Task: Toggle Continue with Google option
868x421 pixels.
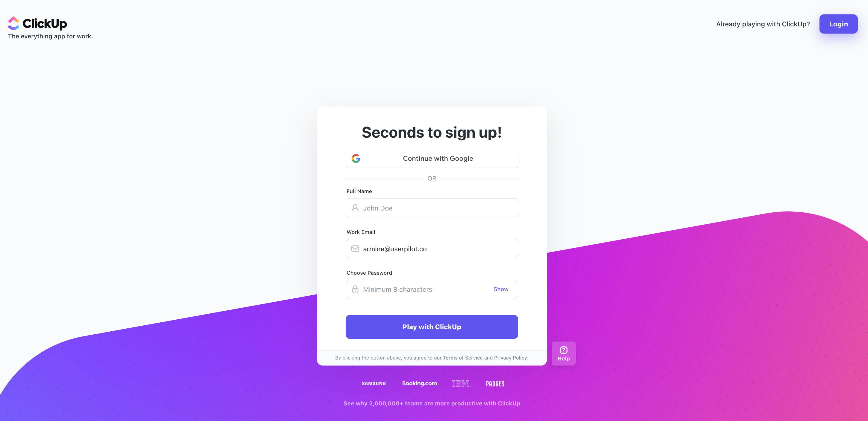Action: click(x=431, y=158)
